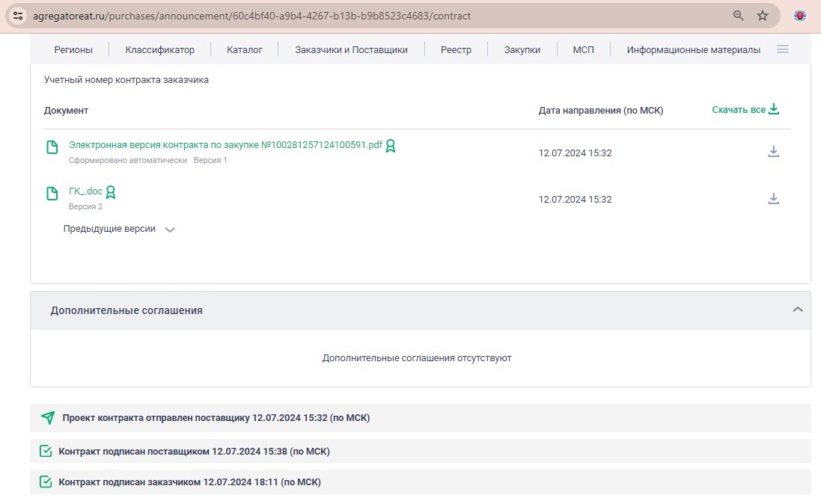This screenshot has height=504, width=821.
Task: Open the Электронная версия контракта PDF link
Action: [x=225, y=145]
